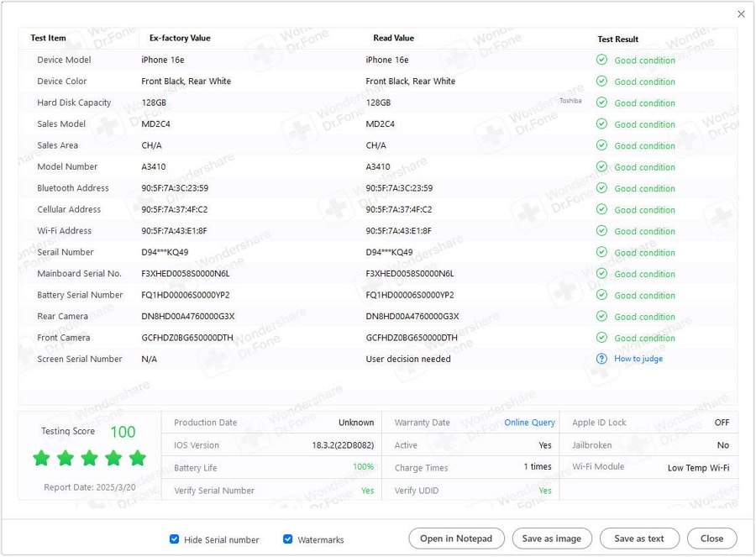Screen dimensions: 756x557
Task: Click the checkmark icon in the Mainboard Serial No. row
Action: coord(601,273)
